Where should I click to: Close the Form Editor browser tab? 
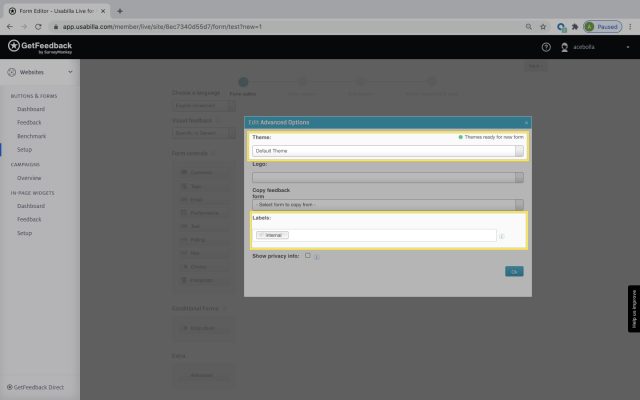click(103, 11)
